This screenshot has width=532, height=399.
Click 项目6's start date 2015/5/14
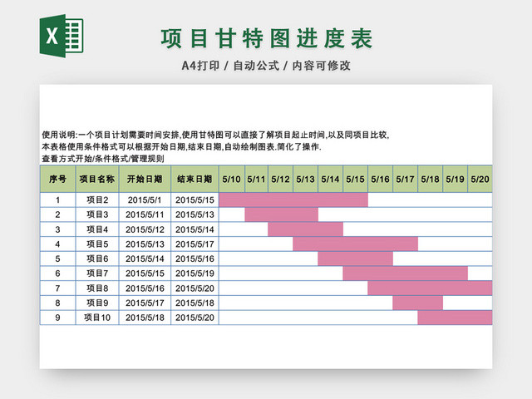(x=145, y=259)
